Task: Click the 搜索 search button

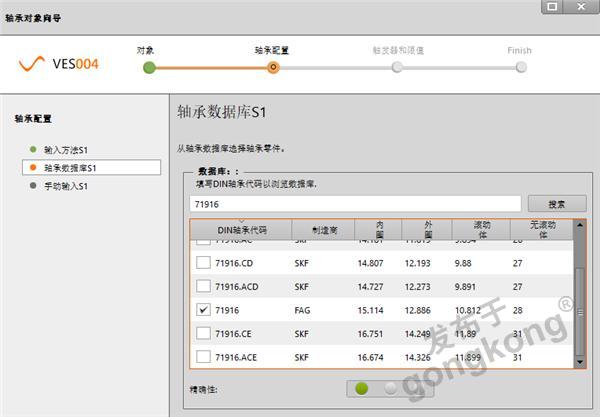Action: 557,204
